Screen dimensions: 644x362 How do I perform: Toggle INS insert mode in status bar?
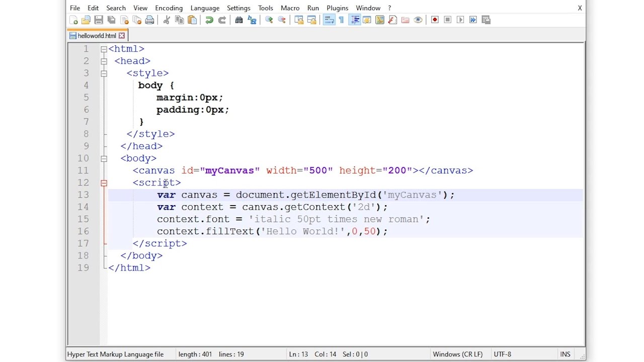tap(566, 354)
